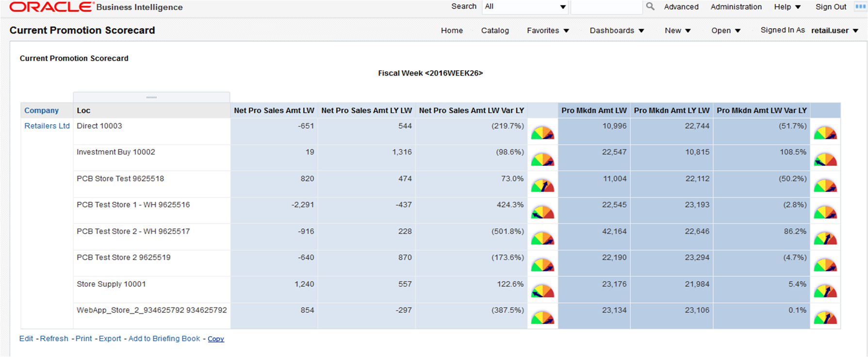
Task: Click in the search text field
Action: click(606, 7)
